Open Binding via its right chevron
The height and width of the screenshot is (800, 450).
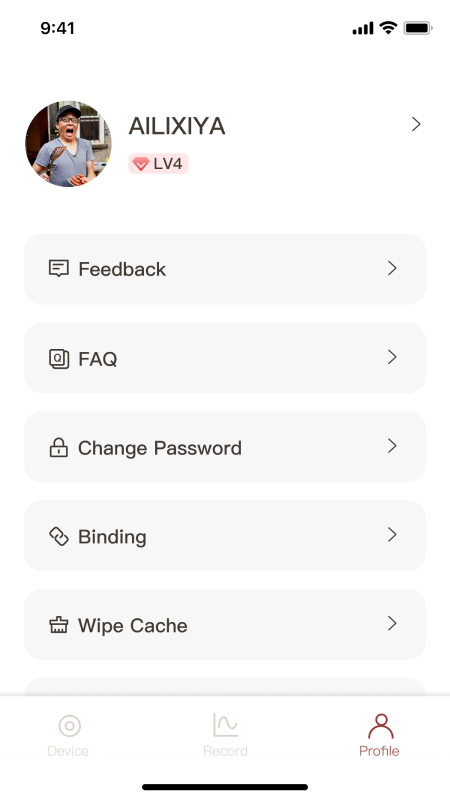(392, 534)
